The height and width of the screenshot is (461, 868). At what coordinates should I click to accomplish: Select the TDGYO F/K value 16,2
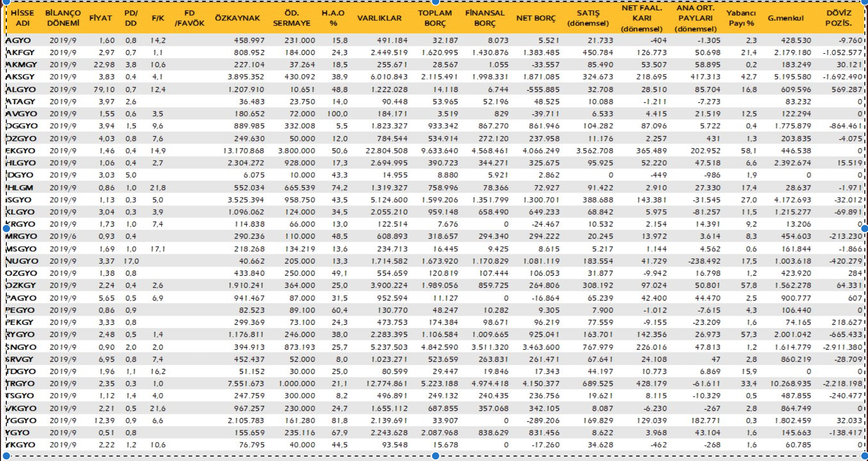(x=158, y=372)
